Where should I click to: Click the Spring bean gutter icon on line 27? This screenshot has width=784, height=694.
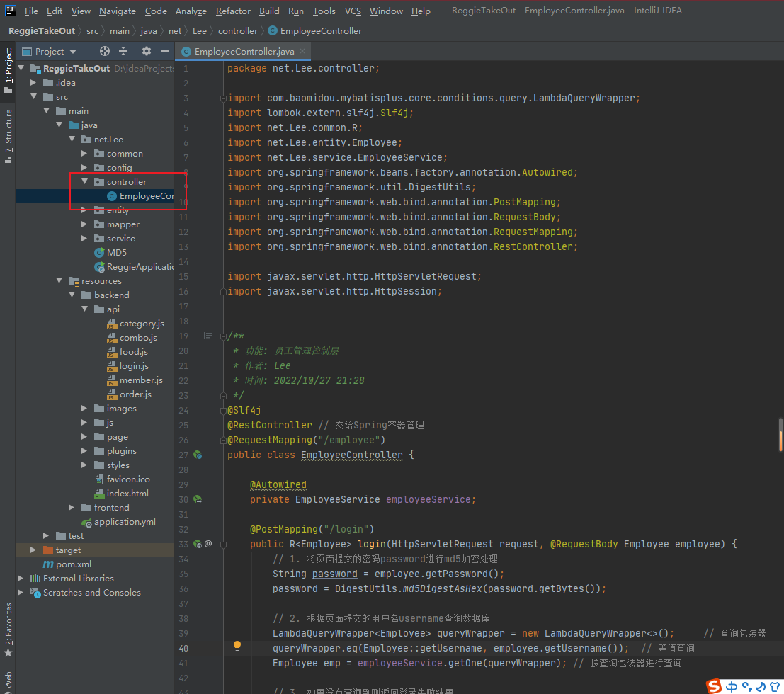pyautogui.click(x=198, y=455)
